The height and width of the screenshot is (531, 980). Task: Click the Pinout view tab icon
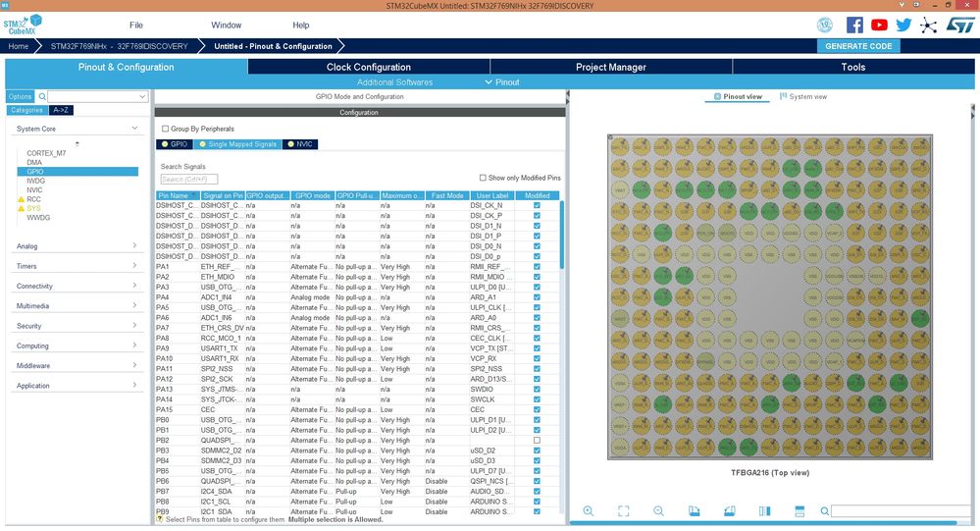[x=717, y=96]
